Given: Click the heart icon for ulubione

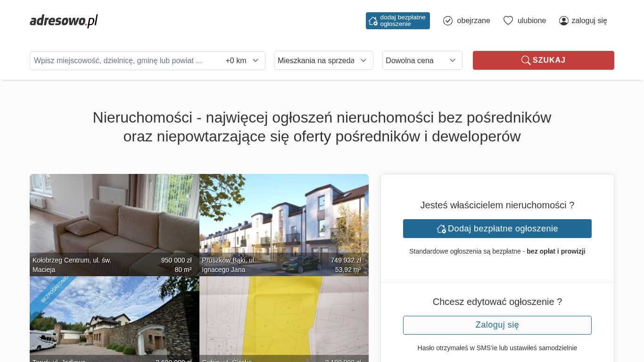Looking at the screenshot, I should coord(508,21).
